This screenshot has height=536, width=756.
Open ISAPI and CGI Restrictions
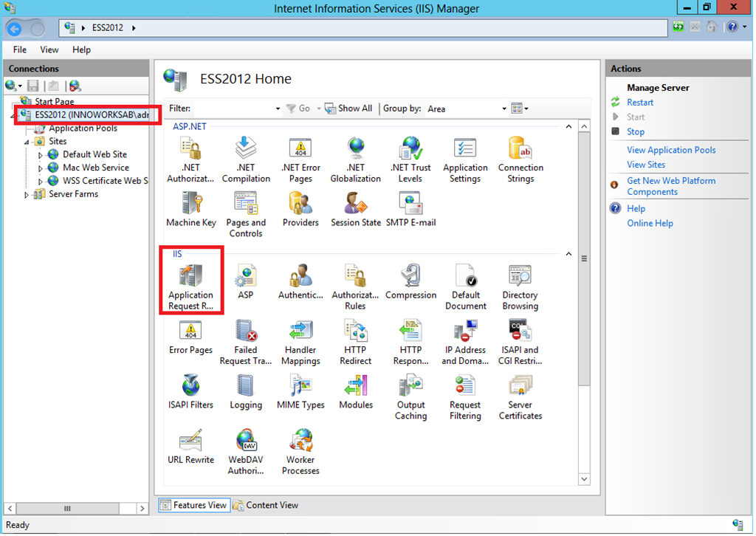point(520,342)
